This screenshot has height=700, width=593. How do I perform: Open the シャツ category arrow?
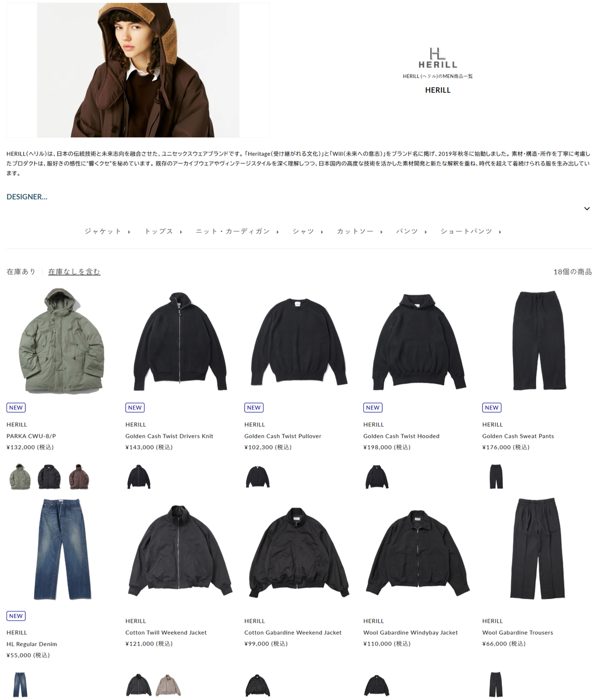point(322,232)
